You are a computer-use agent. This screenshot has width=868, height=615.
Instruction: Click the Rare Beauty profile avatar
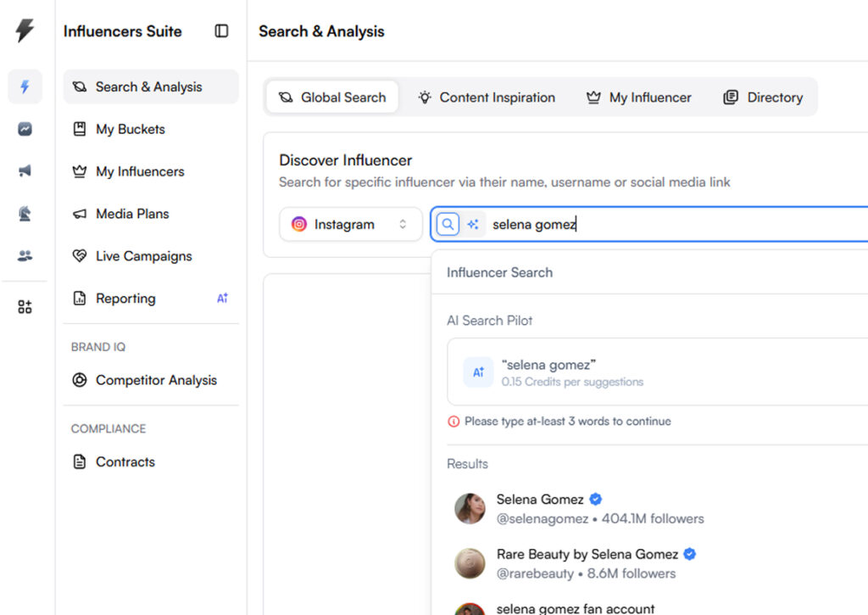[x=470, y=563]
